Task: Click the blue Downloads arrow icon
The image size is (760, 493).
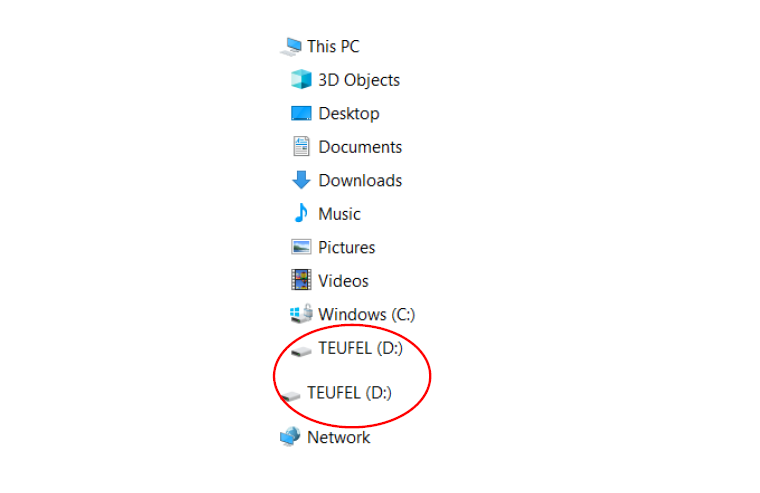Action: pos(301,180)
